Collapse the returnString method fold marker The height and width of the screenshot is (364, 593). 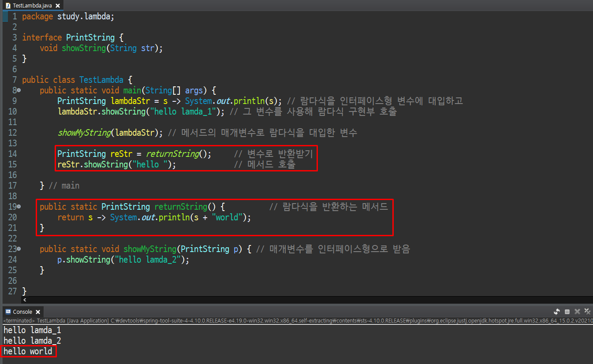[x=19, y=207]
